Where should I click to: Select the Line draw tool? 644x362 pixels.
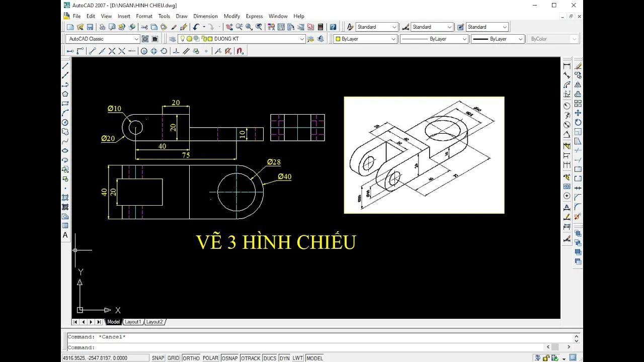(x=65, y=66)
